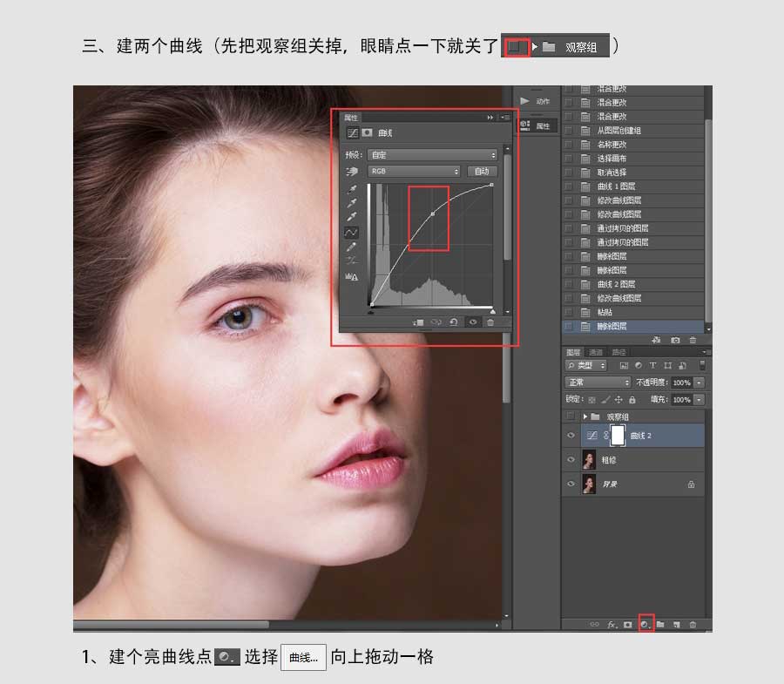
Task: Open the 正常 blend mode dropdown
Action: [598, 383]
